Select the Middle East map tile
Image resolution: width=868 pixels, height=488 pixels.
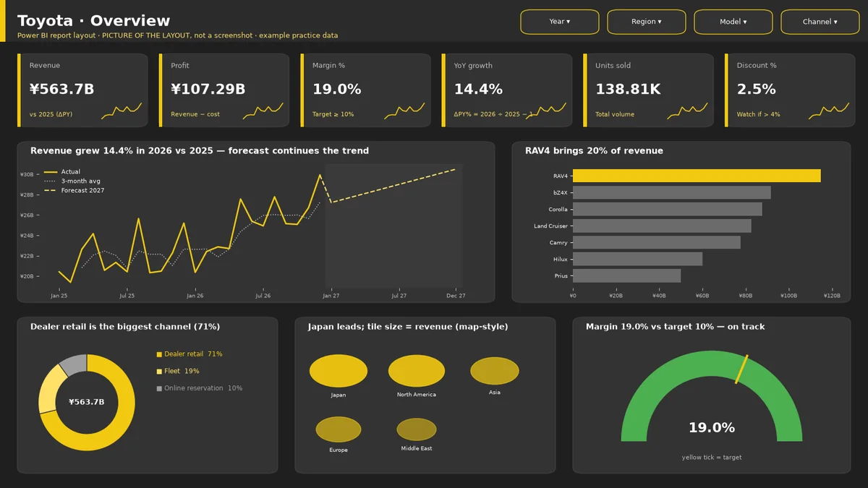(417, 429)
